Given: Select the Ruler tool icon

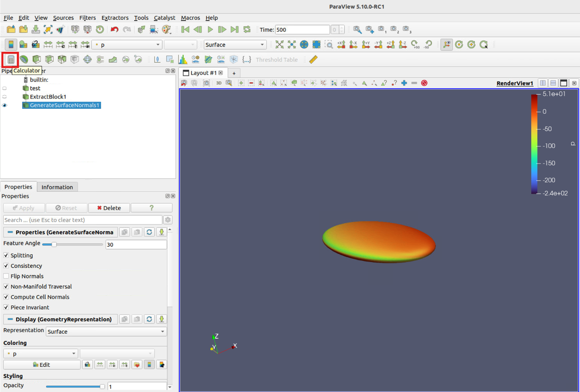Looking at the screenshot, I should pos(313,60).
